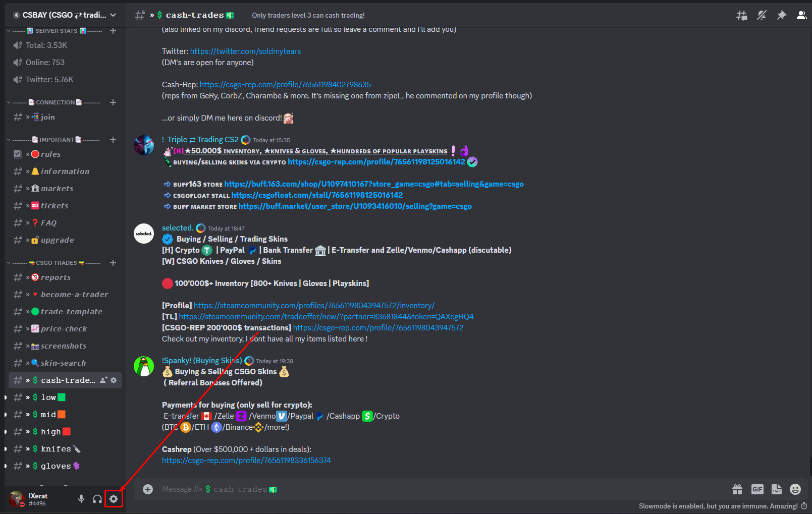Select the become-a-trader channel
This screenshot has height=514, width=812.
(65, 295)
